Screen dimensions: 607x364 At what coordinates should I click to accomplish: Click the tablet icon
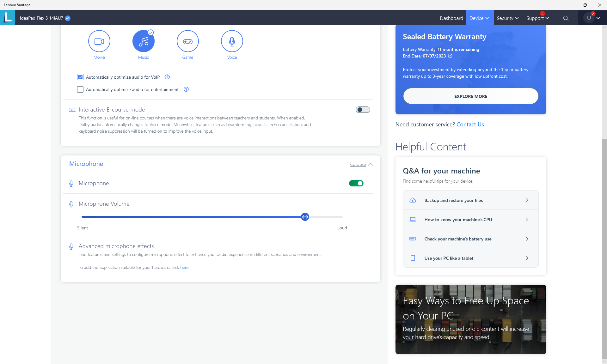point(413,258)
